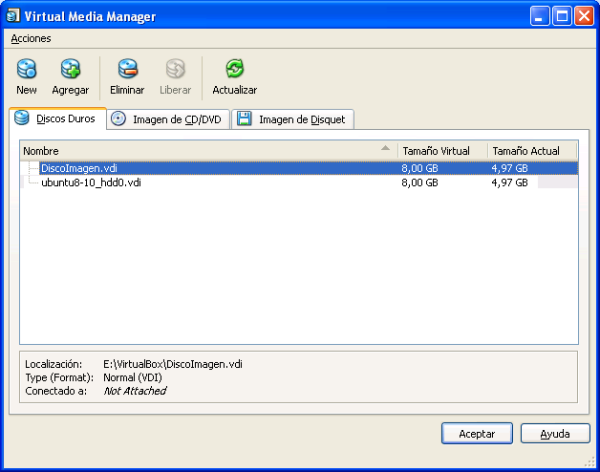Switch to Imagen de CD/DVD tab
Image resolution: width=600 pixels, height=472 pixels.
pos(167,120)
